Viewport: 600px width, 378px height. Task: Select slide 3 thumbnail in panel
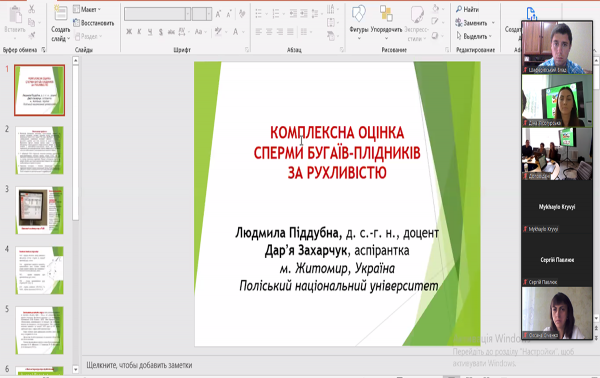(39, 210)
